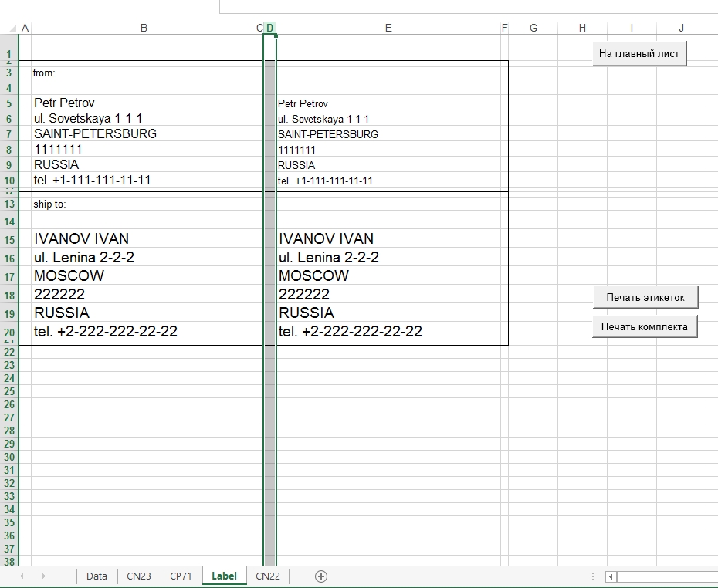Select row 15 header
This screenshot has height=588, width=718.
point(9,240)
